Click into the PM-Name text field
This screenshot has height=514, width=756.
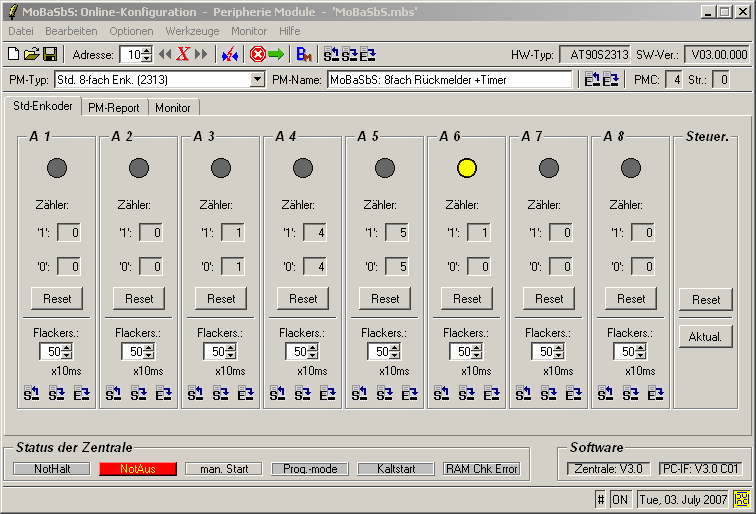pyautogui.click(x=450, y=79)
